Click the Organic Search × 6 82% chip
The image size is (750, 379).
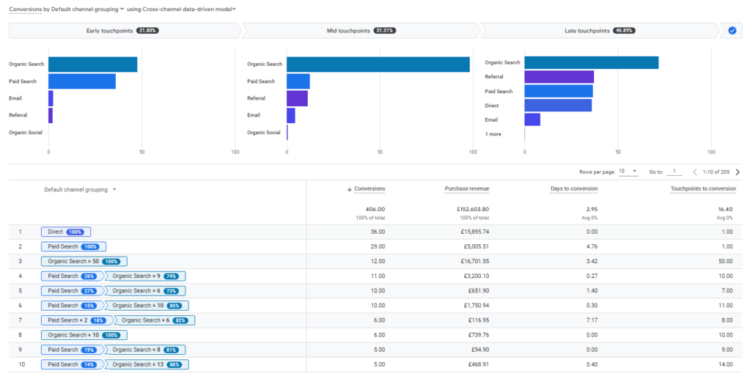[154, 321]
